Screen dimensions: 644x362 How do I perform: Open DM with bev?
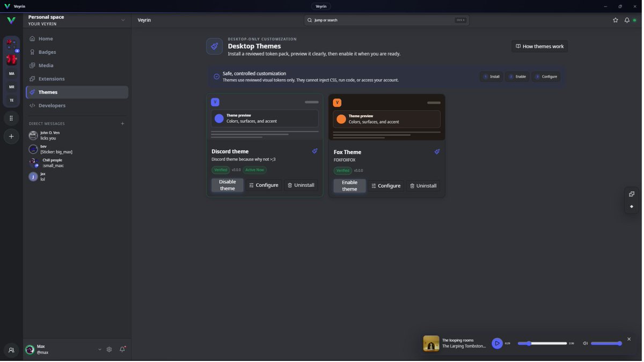coord(77,149)
